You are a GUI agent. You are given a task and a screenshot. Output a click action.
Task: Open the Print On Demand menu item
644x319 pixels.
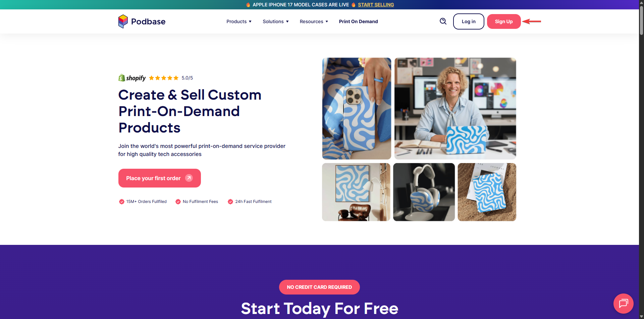358,21
